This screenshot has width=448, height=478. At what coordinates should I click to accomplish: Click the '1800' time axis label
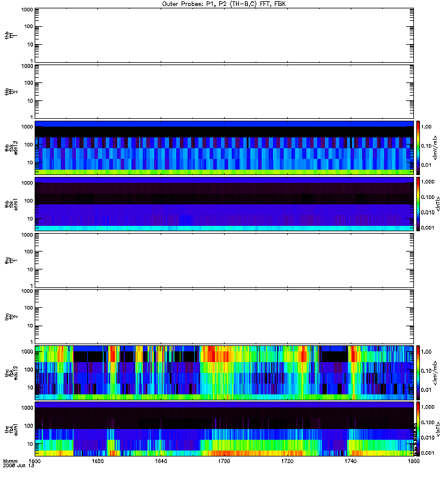[x=413, y=461]
